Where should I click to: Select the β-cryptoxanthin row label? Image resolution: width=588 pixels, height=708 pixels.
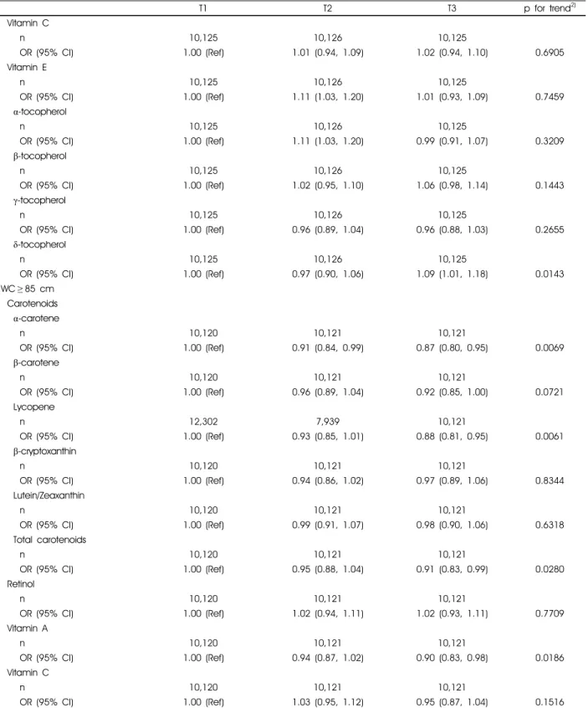pyautogui.click(x=44, y=451)
